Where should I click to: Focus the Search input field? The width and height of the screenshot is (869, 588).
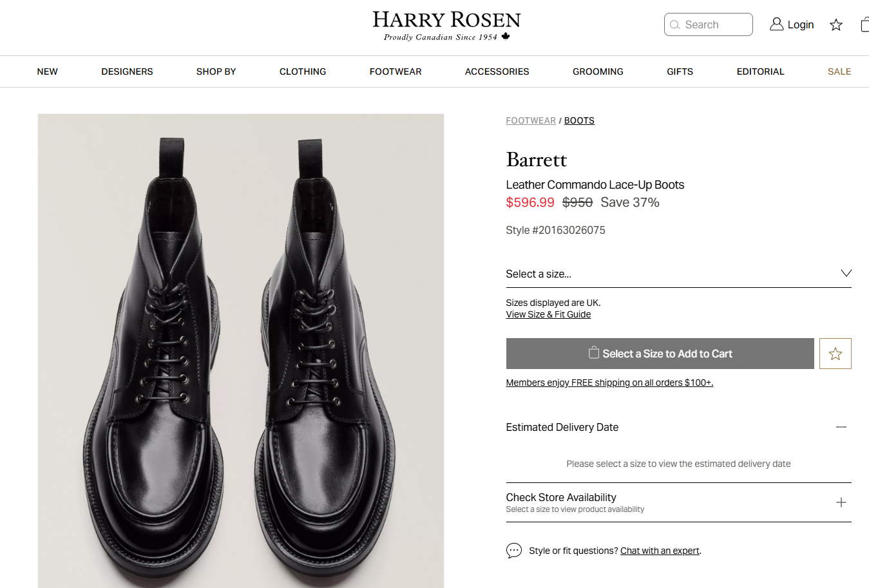click(x=709, y=24)
